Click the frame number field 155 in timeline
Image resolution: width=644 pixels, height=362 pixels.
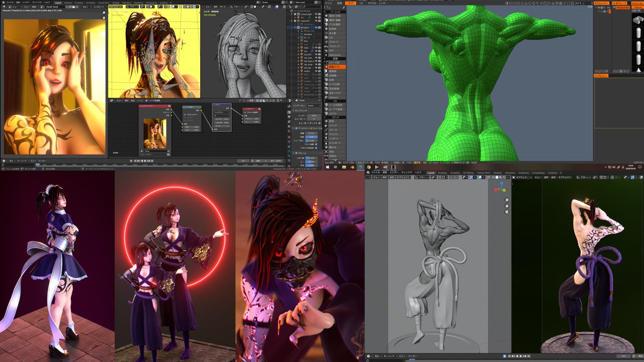coord(624,356)
